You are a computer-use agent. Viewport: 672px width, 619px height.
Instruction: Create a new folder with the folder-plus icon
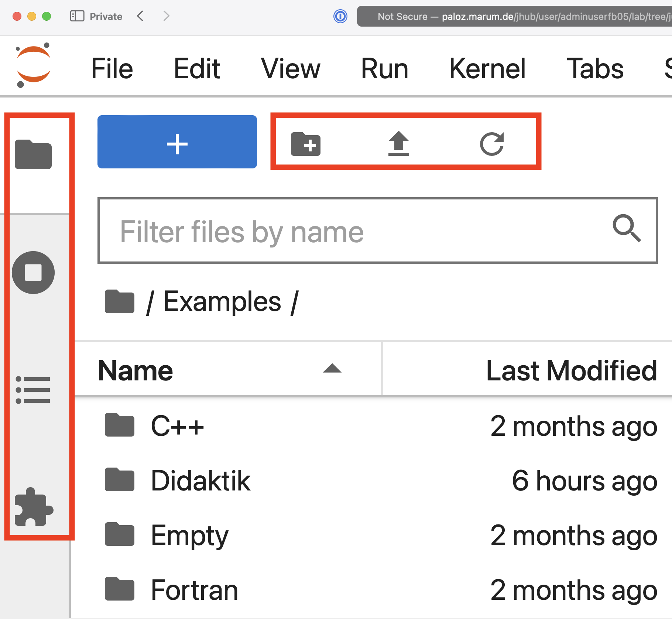pyautogui.click(x=306, y=144)
